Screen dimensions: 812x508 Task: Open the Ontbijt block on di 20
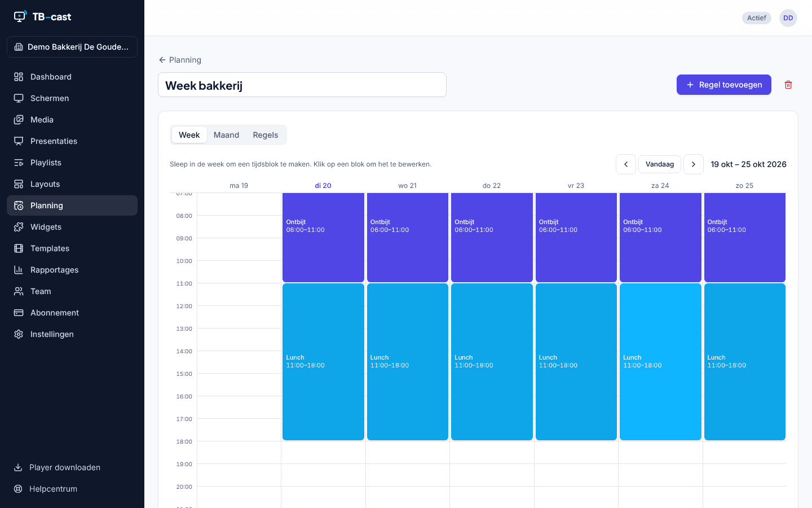(323, 237)
